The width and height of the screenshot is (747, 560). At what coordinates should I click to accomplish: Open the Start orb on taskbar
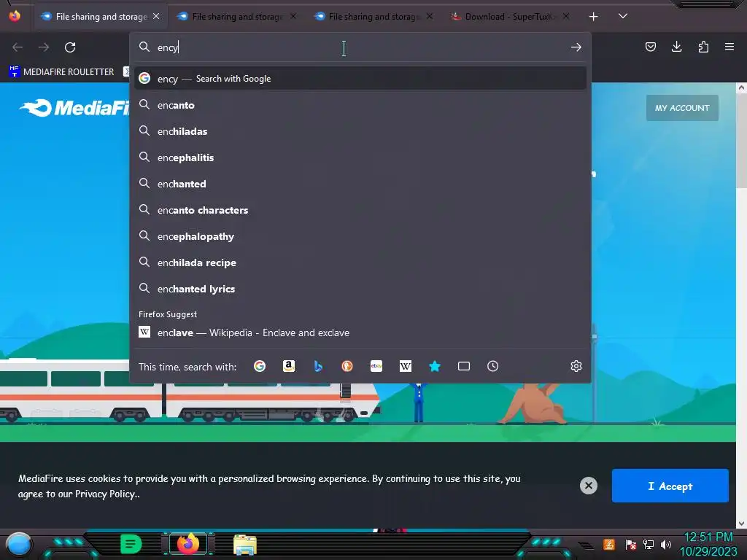(19, 545)
